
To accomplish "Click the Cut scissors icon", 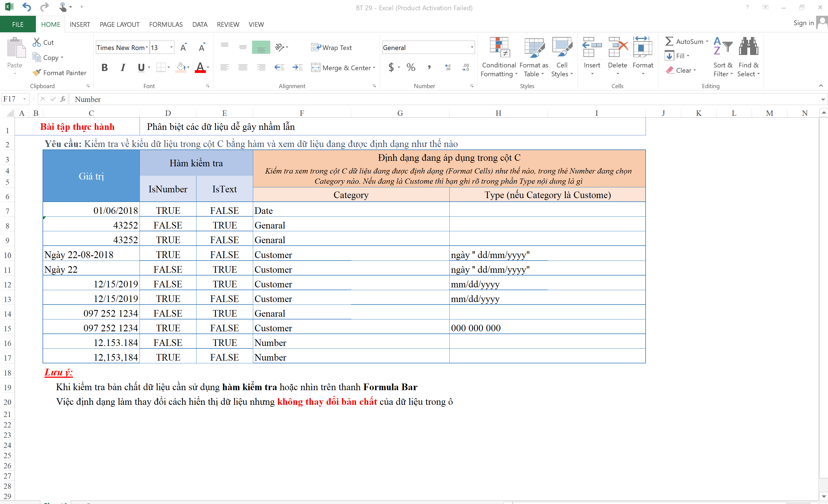I will coord(36,42).
